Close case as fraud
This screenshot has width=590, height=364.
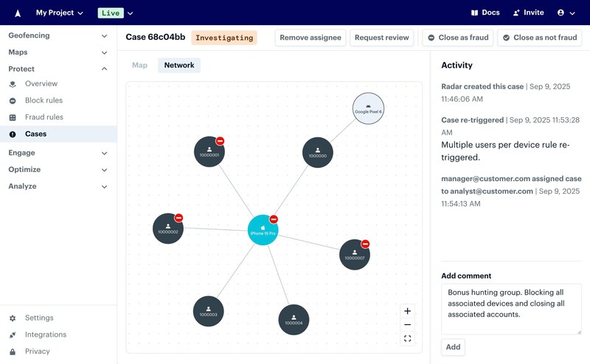coord(457,38)
